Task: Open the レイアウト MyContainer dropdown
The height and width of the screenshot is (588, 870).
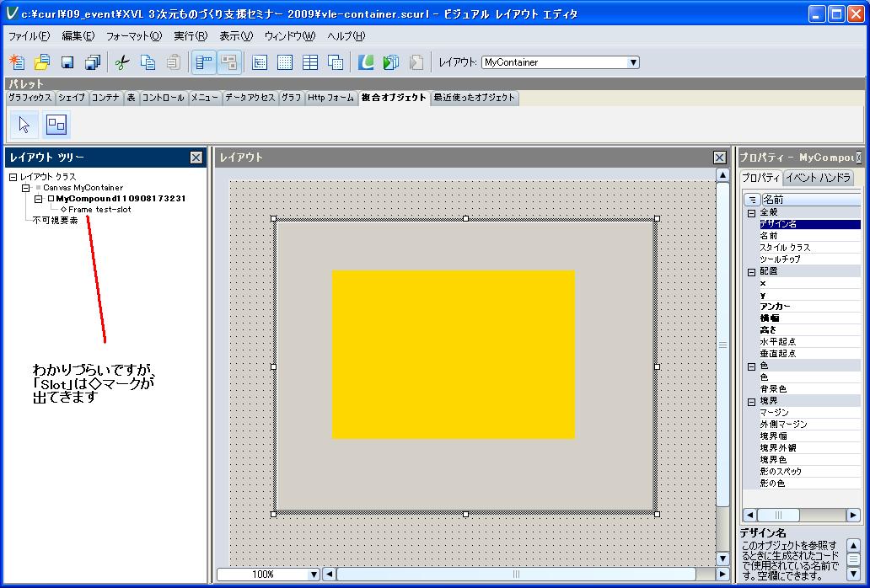Action: tap(633, 62)
